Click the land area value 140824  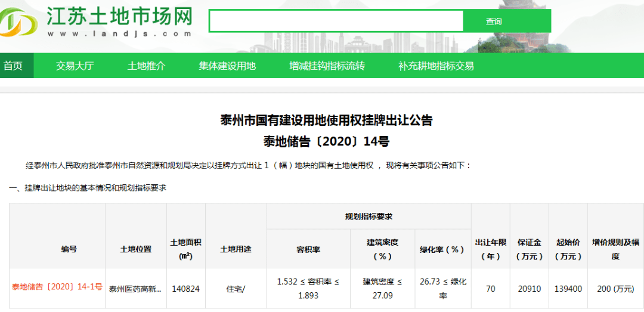(185, 289)
